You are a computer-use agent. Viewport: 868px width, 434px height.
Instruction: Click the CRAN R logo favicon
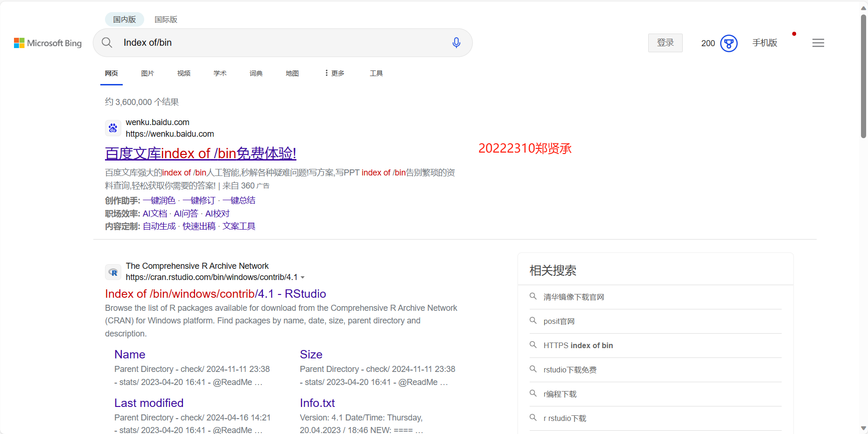pos(113,272)
